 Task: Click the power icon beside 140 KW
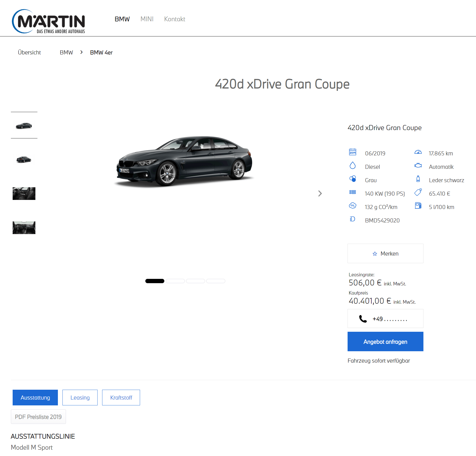coord(353,192)
